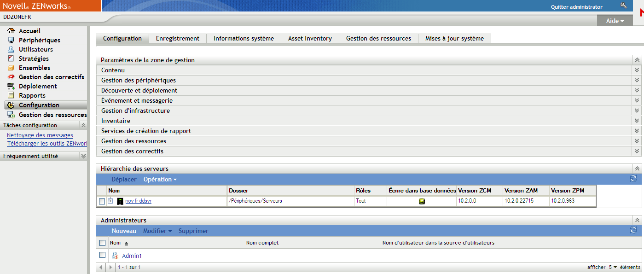Open Gestion des correctifs patch icon
Viewport: 644px width, 274px height.
click(11, 76)
